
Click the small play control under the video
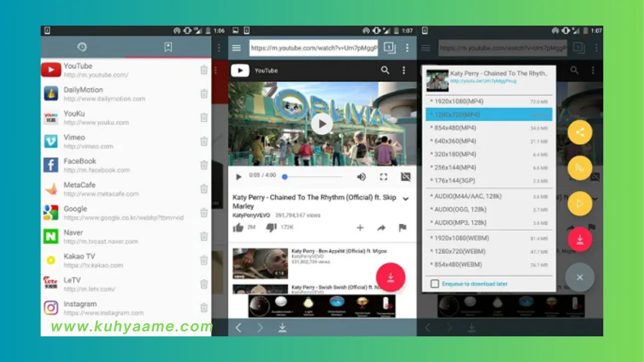coord(238,177)
